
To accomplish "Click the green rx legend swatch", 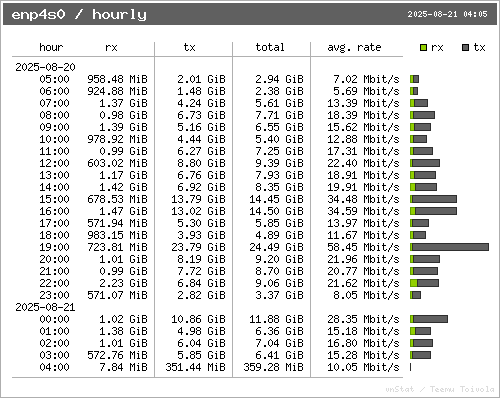I will point(423,48).
